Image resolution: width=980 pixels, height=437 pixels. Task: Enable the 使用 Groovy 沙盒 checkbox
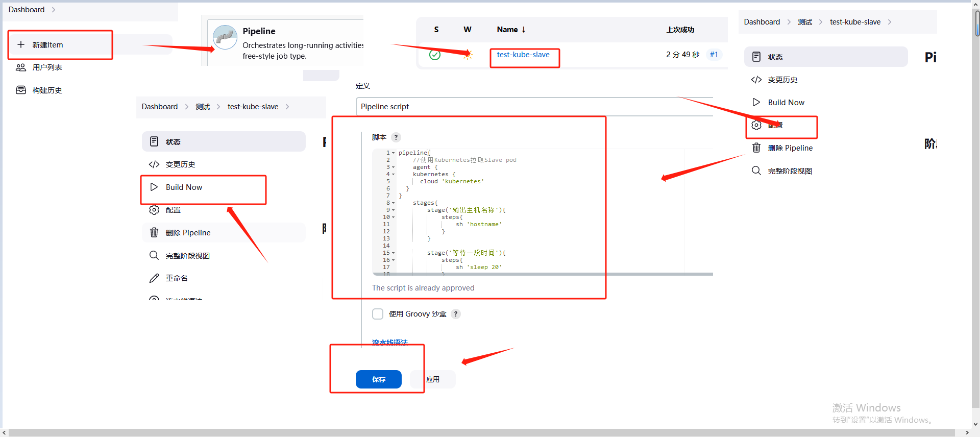378,314
